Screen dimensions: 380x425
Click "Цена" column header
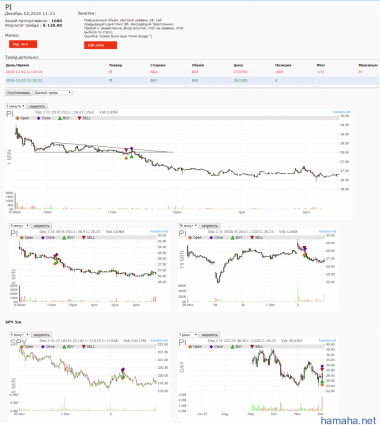tap(238, 65)
